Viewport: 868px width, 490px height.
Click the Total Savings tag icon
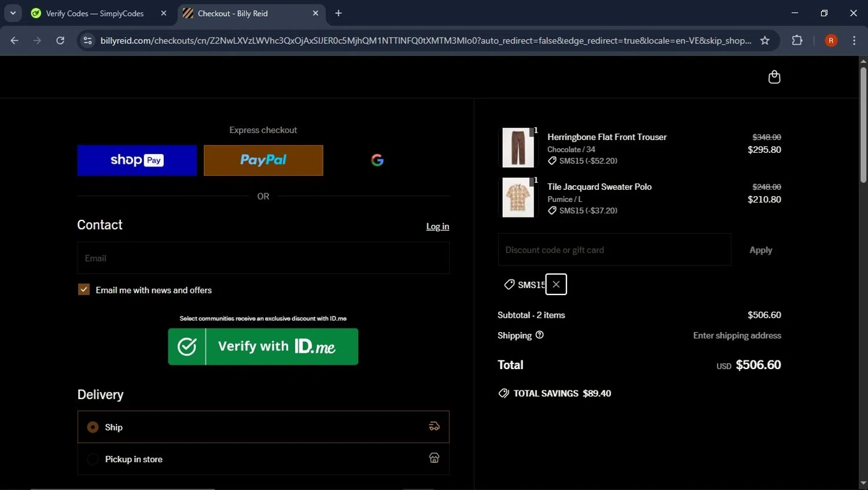tap(503, 393)
